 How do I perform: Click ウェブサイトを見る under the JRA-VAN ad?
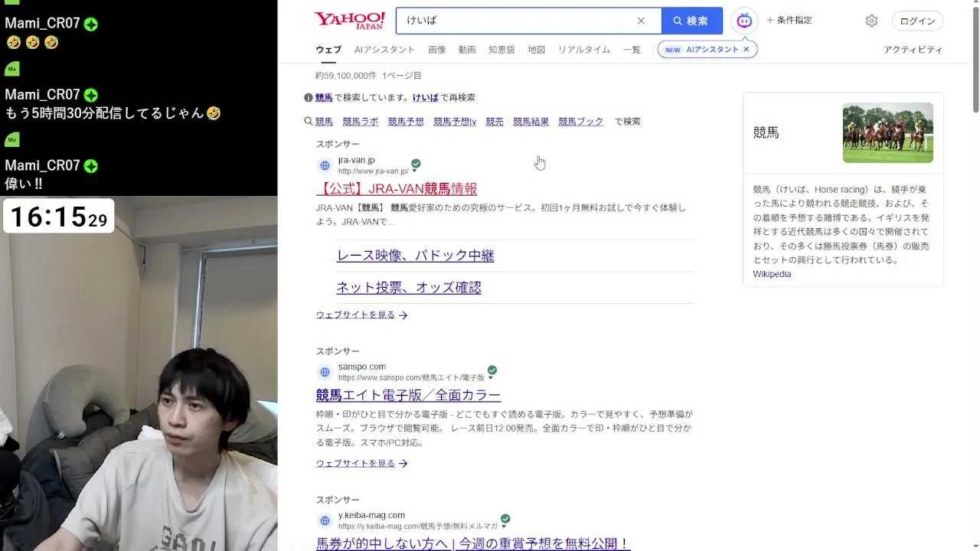(x=361, y=315)
